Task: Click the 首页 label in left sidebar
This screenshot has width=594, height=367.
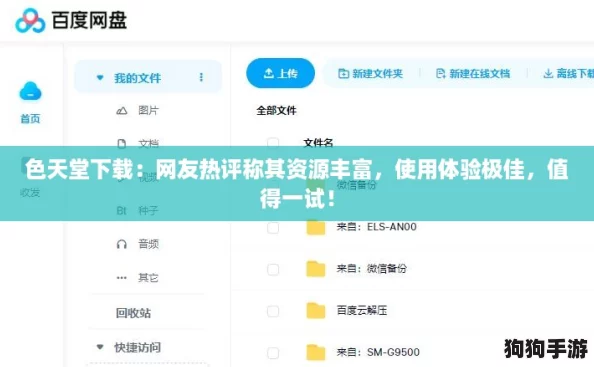Action: click(x=30, y=119)
